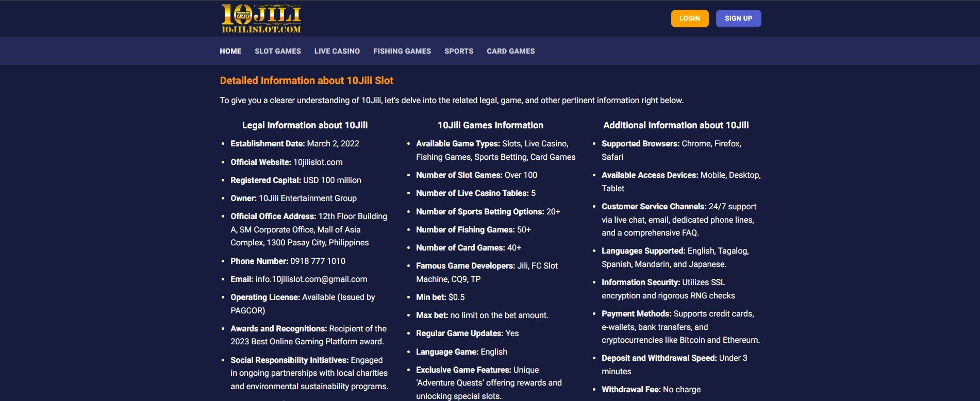The image size is (980, 401).
Task: Click the 'Available Access Devices' entry
Action: point(681,181)
